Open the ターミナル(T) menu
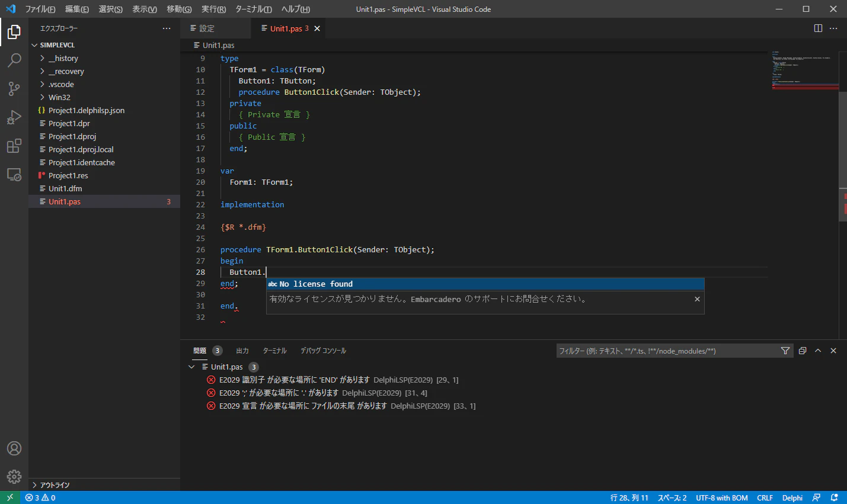 click(254, 9)
